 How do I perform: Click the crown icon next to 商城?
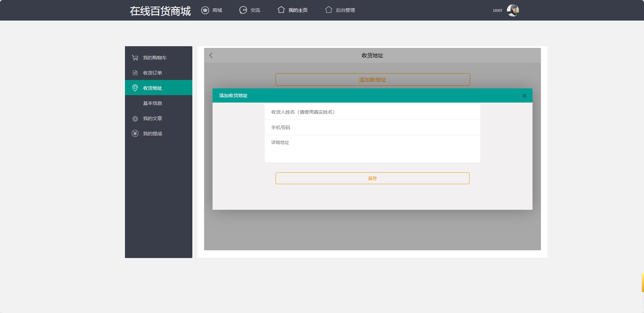(x=204, y=10)
